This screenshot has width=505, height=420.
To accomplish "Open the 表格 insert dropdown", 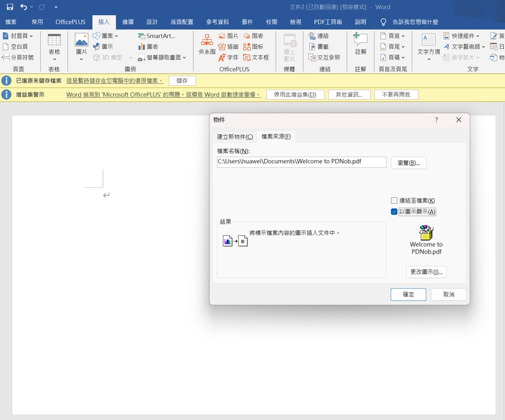I will (54, 48).
